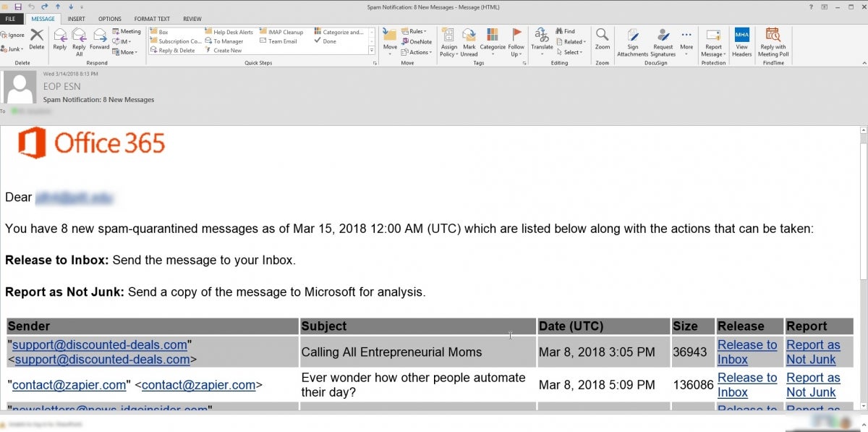Open the Junk dropdown

[13, 49]
